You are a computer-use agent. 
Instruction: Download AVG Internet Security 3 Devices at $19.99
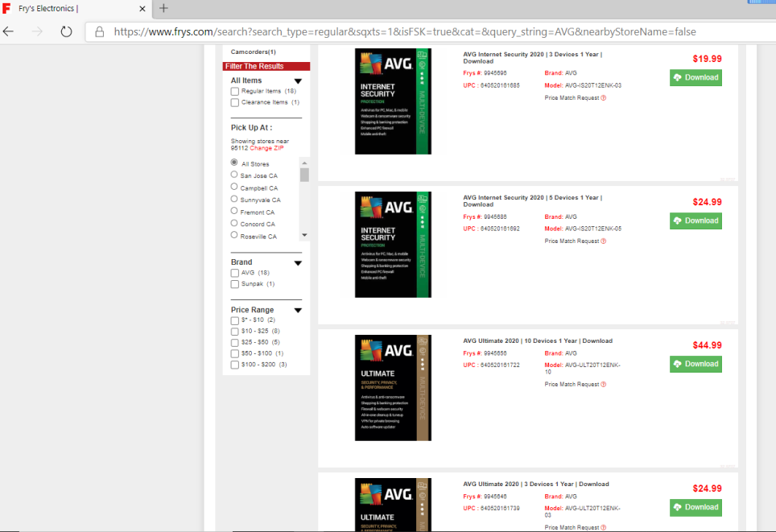696,78
